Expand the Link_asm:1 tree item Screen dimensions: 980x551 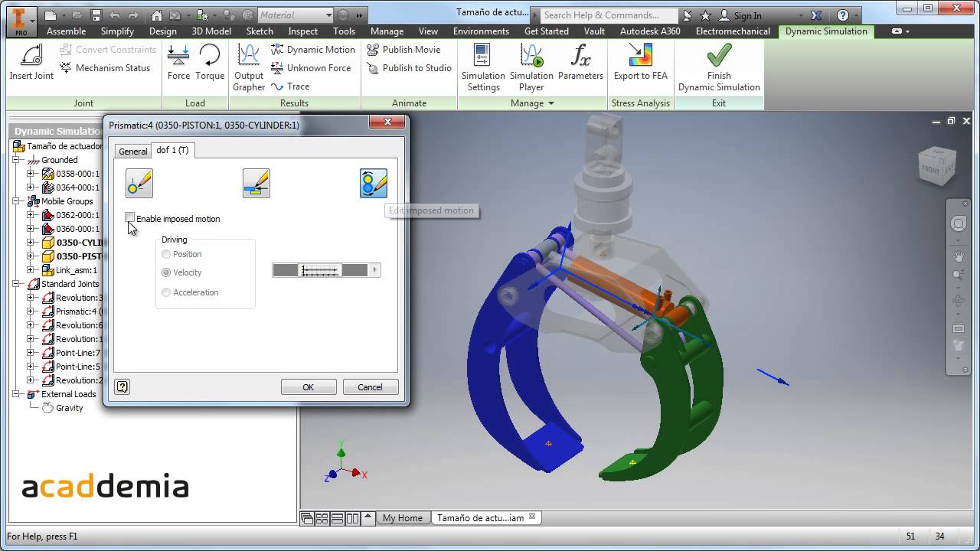click(31, 270)
